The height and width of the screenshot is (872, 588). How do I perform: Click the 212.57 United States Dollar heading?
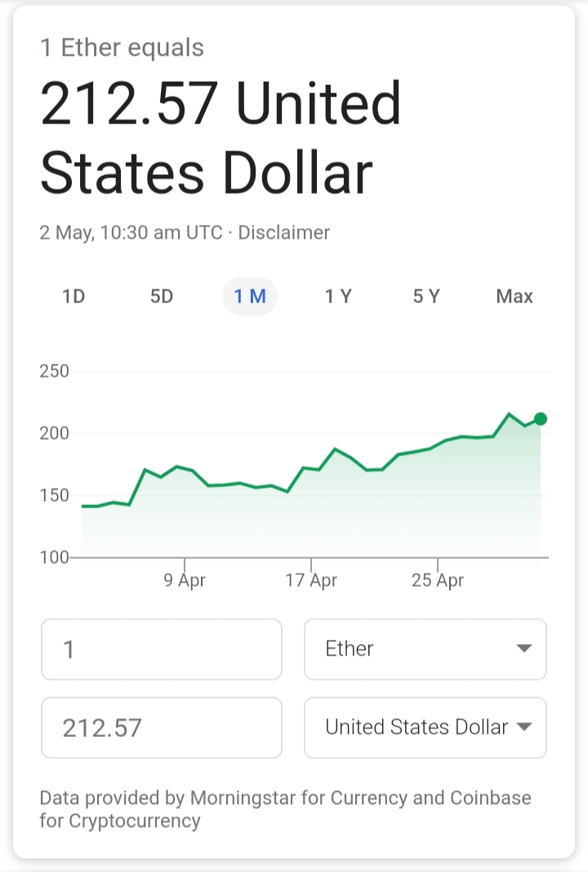point(220,137)
